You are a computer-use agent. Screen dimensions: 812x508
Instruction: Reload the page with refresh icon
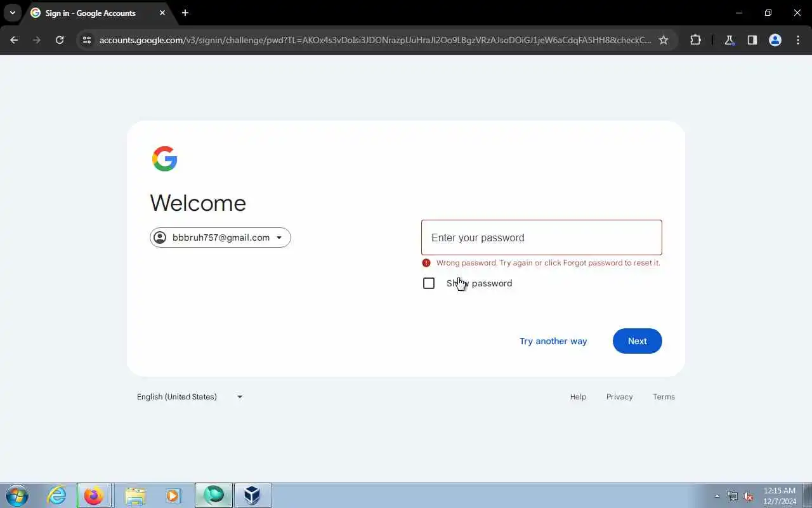click(60, 40)
